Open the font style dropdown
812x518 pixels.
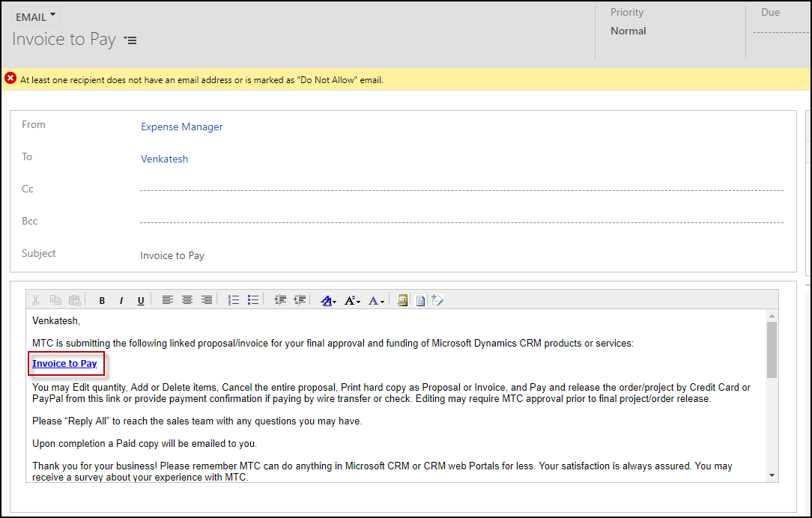click(329, 300)
